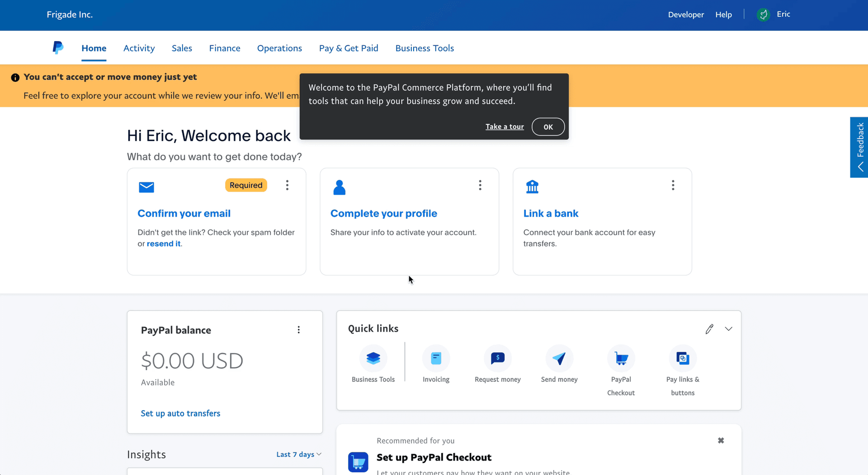This screenshot has height=475, width=868.
Task: Switch to the Activity tab
Action: click(x=139, y=48)
